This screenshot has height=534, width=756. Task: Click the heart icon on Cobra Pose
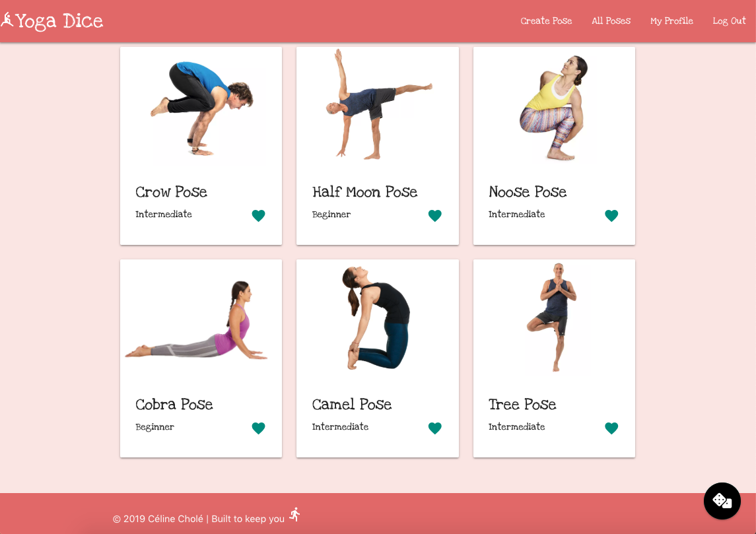click(x=258, y=428)
